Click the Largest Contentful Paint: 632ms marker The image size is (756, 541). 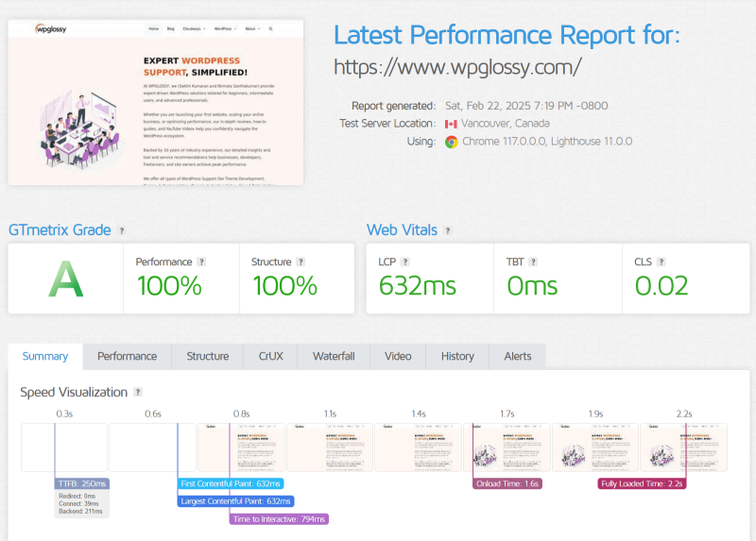pyautogui.click(x=235, y=501)
